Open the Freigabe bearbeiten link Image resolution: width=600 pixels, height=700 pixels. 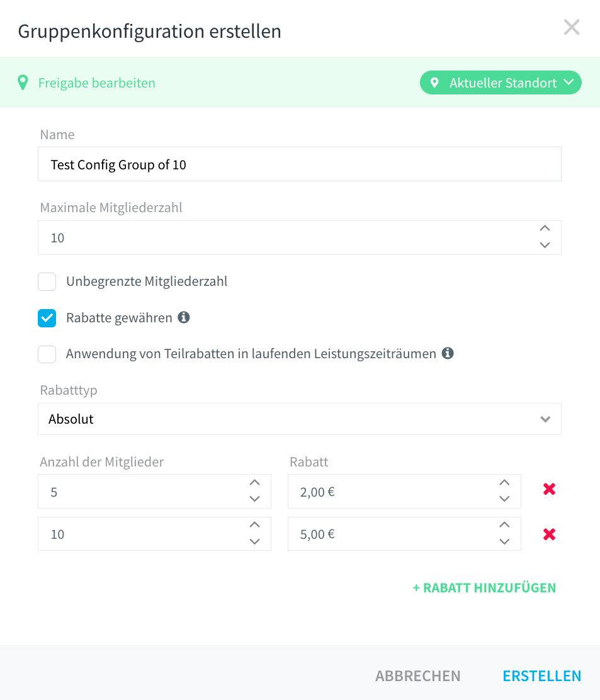pyautogui.click(x=97, y=83)
